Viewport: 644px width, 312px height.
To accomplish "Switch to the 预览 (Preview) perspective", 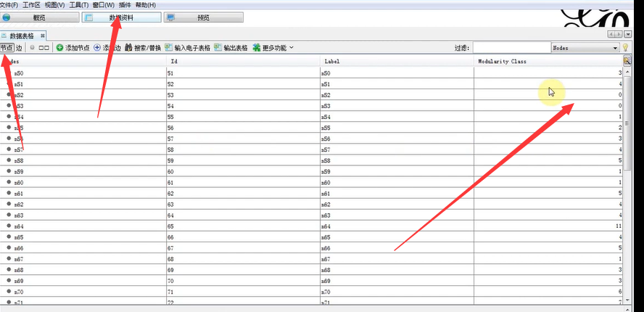I will (203, 17).
